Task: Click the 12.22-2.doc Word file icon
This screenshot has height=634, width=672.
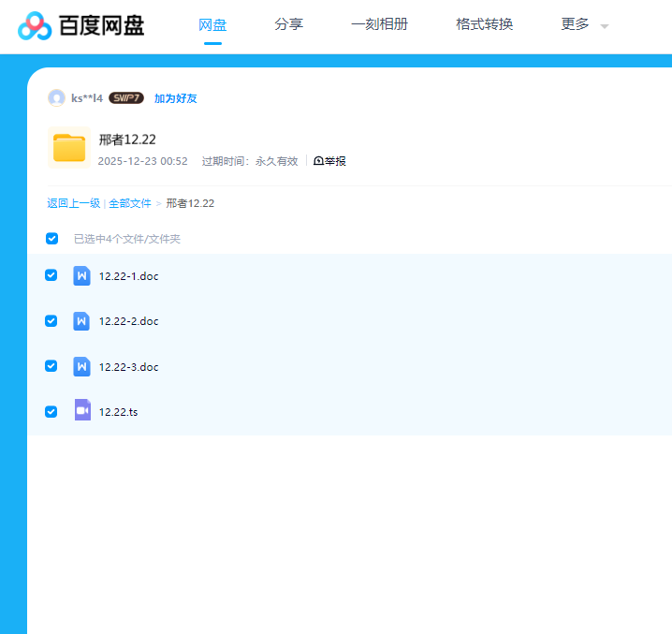Action: coord(81,321)
